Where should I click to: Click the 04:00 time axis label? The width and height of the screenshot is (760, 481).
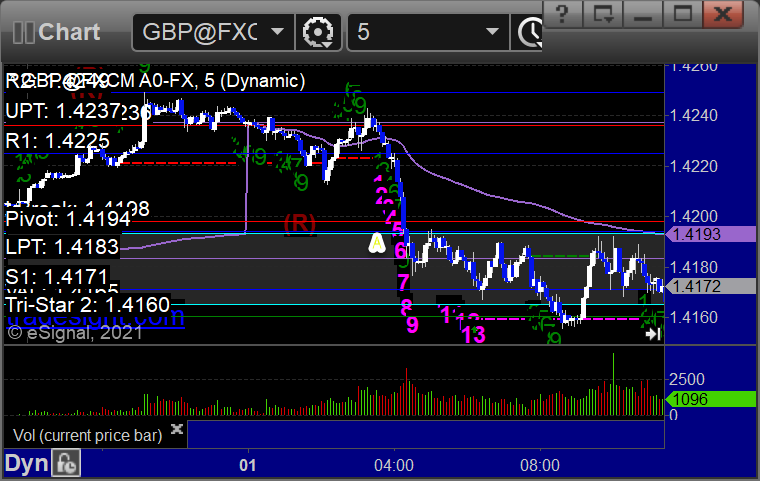pos(394,465)
